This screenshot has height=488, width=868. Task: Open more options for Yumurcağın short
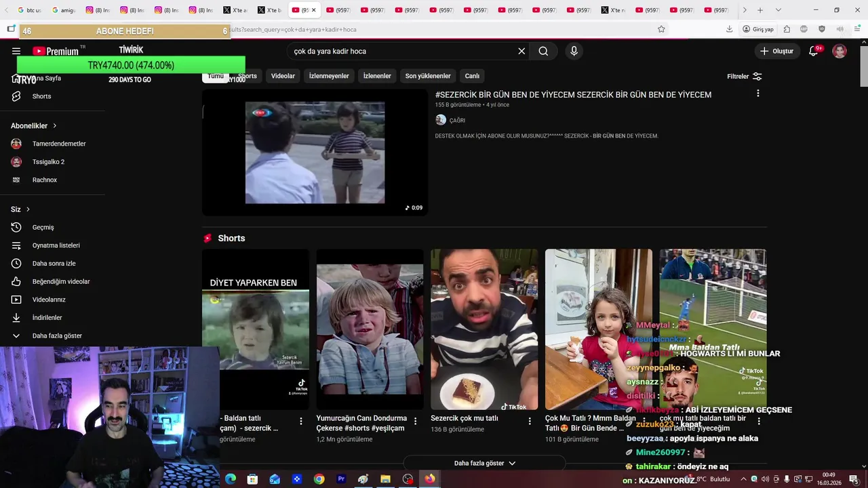tap(416, 421)
